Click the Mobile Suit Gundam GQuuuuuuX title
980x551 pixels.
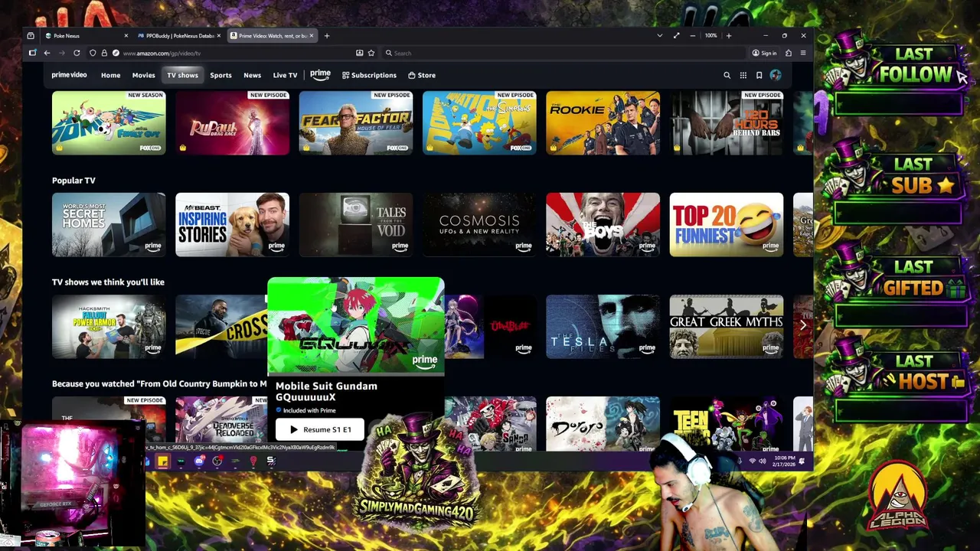click(326, 391)
